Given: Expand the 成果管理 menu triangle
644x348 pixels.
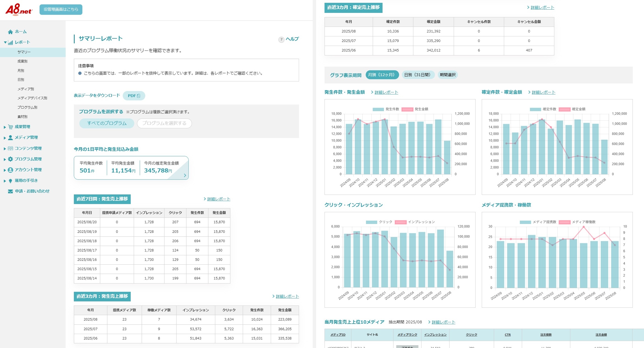Looking at the screenshot, I should coord(5,127).
